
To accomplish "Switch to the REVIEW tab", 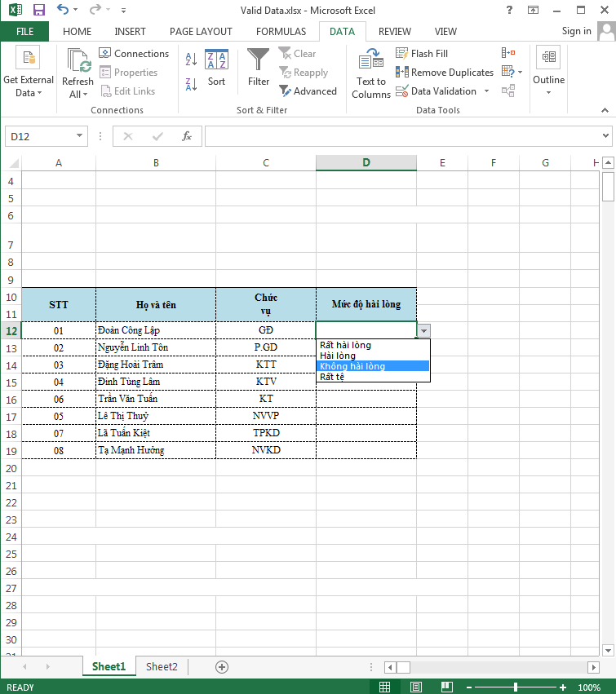I will [395, 32].
